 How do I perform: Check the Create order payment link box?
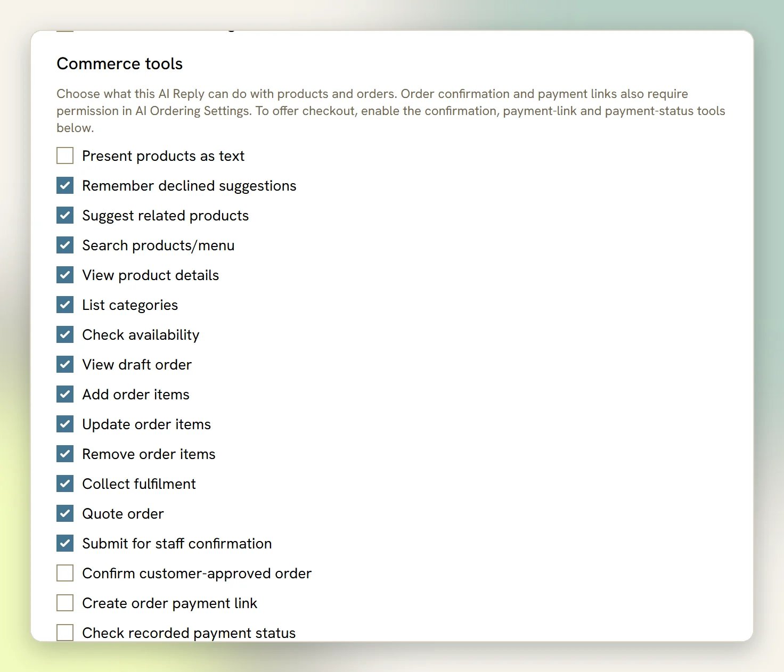tap(65, 603)
